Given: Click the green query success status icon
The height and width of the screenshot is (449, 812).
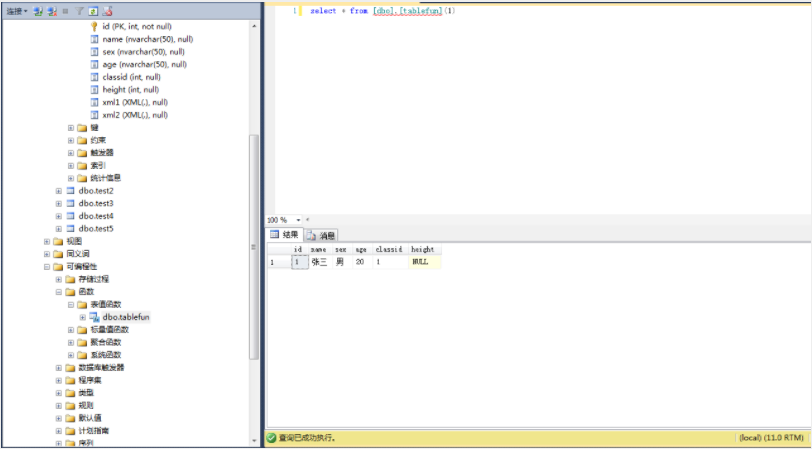Looking at the screenshot, I should pyautogui.click(x=271, y=438).
